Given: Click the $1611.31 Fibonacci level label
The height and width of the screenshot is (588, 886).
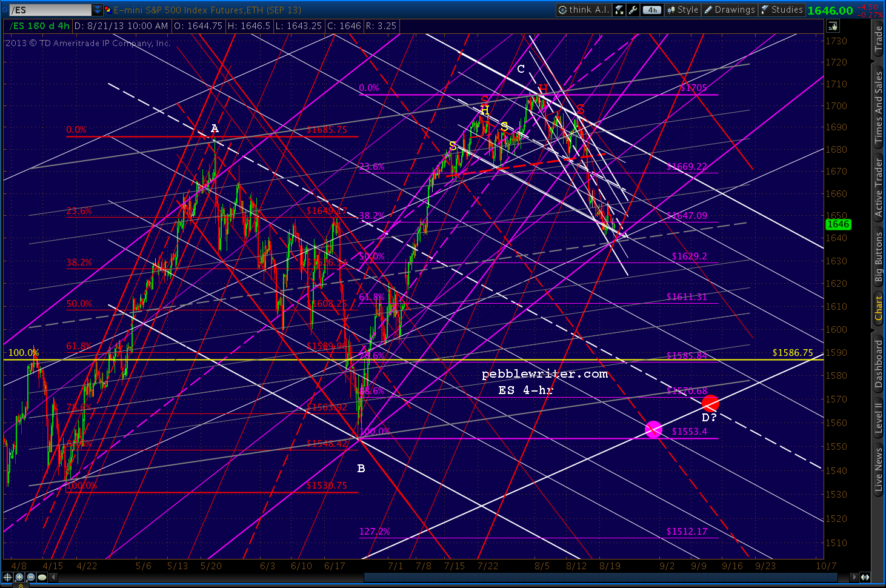Looking at the screenshot, I should (x=687, y=296).
